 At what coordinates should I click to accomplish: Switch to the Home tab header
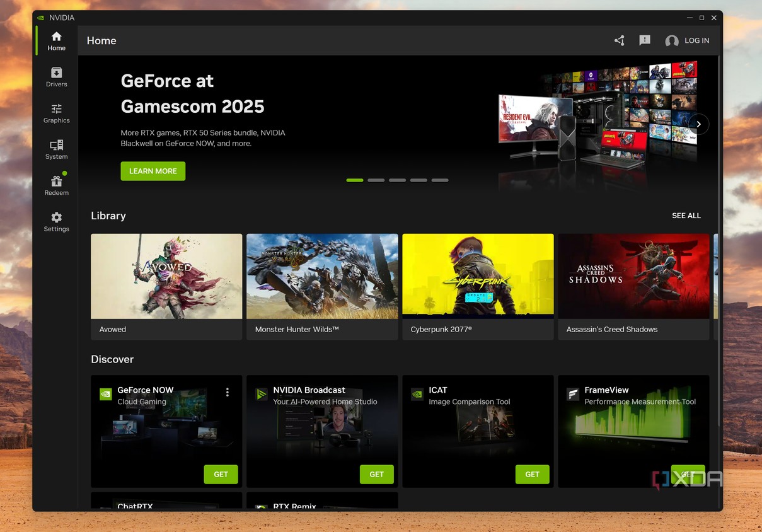101,40
